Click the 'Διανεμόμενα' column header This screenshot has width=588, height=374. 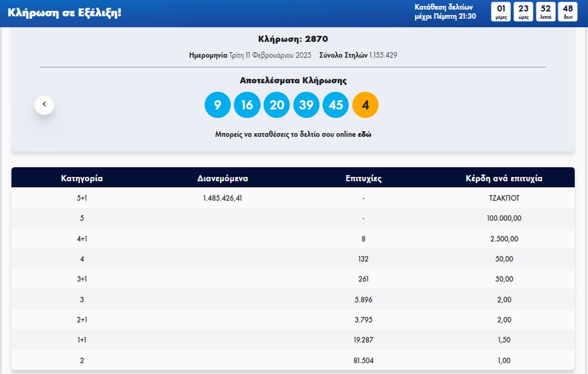[222, 178]
